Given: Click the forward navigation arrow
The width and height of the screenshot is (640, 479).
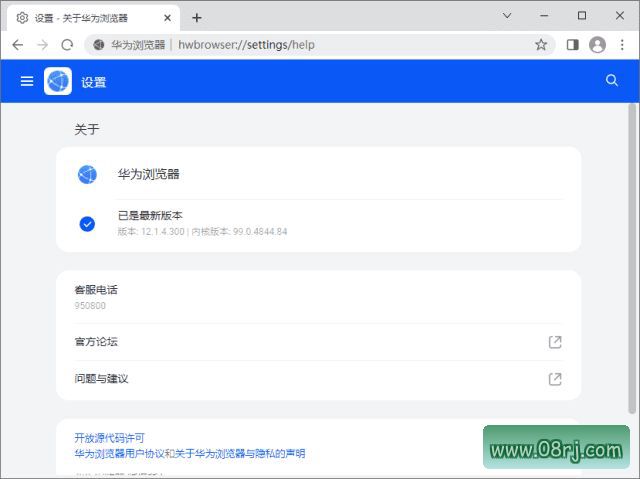Looking at the screenshot, I should [x=42, y=44].
